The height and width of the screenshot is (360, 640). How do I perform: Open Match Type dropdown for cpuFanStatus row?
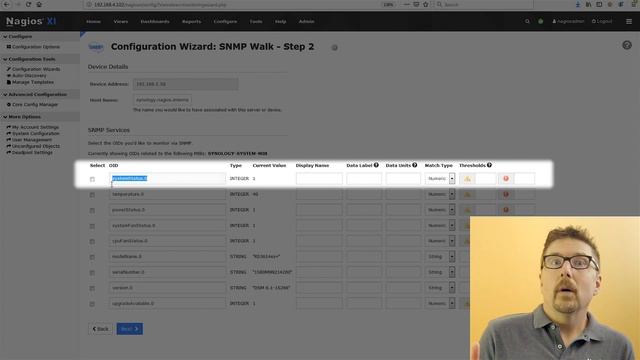tap(440, 241)
